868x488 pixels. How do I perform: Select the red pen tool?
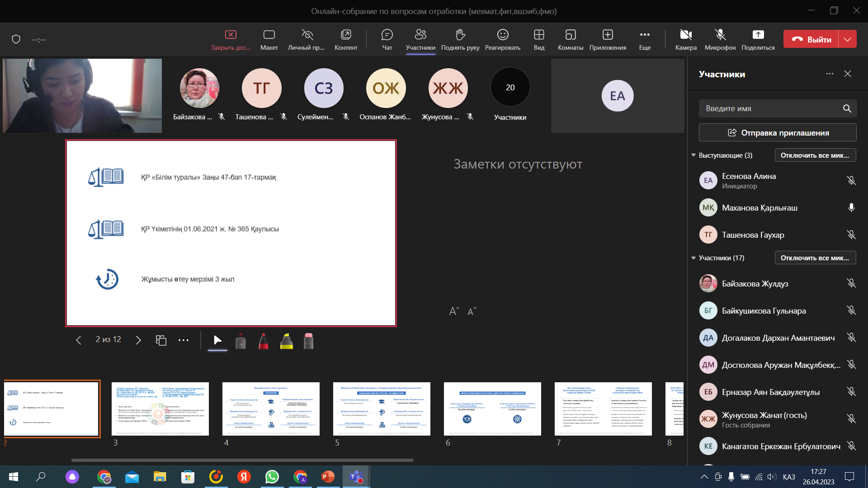pyautogui.click(x=264, y=341)
